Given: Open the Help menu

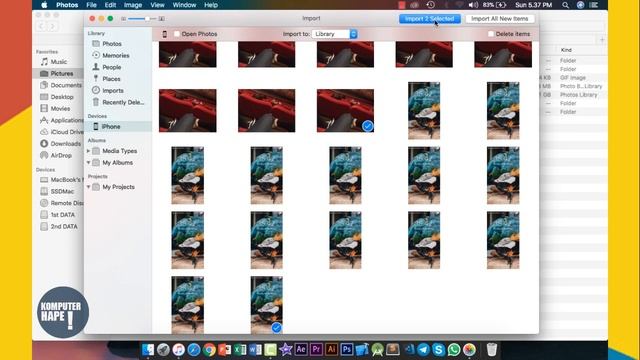Looking at the screenshot, I should point(211,5).
